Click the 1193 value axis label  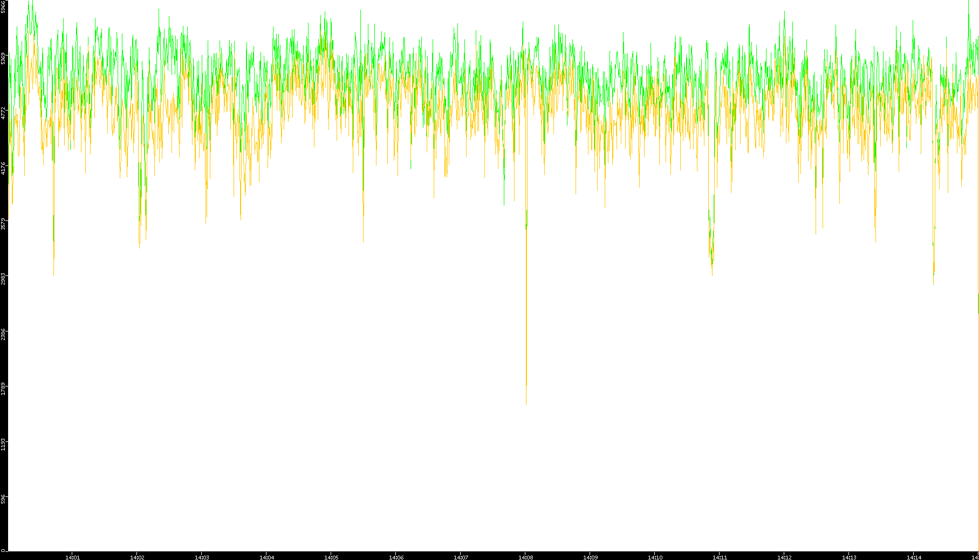coord(4,444)
